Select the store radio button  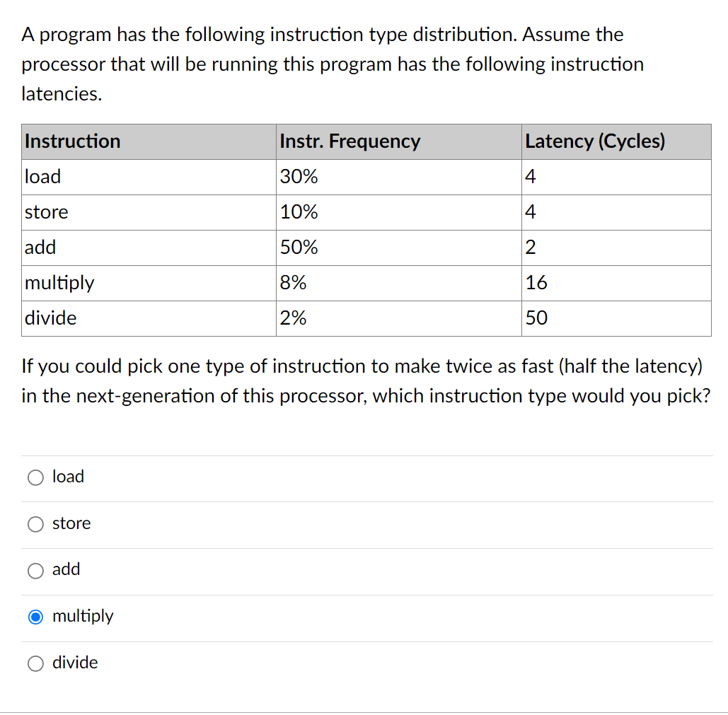point(35,524)
